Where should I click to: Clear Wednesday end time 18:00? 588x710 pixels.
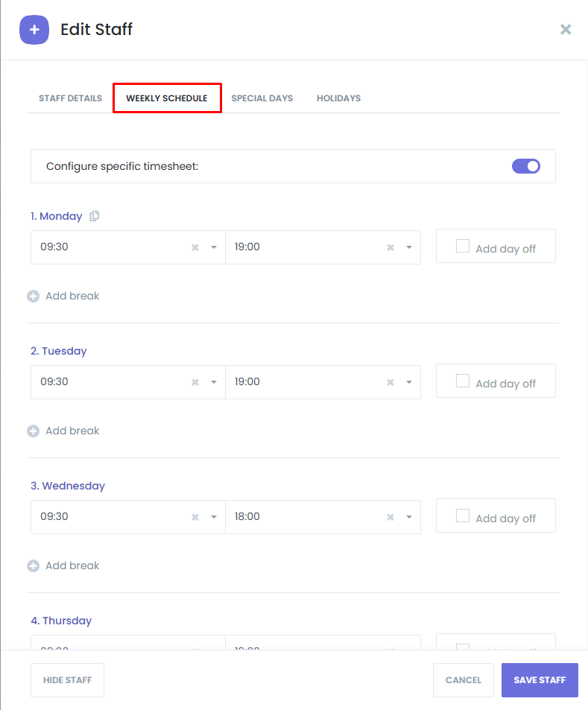pyautogui.click(x=390, y=517)
